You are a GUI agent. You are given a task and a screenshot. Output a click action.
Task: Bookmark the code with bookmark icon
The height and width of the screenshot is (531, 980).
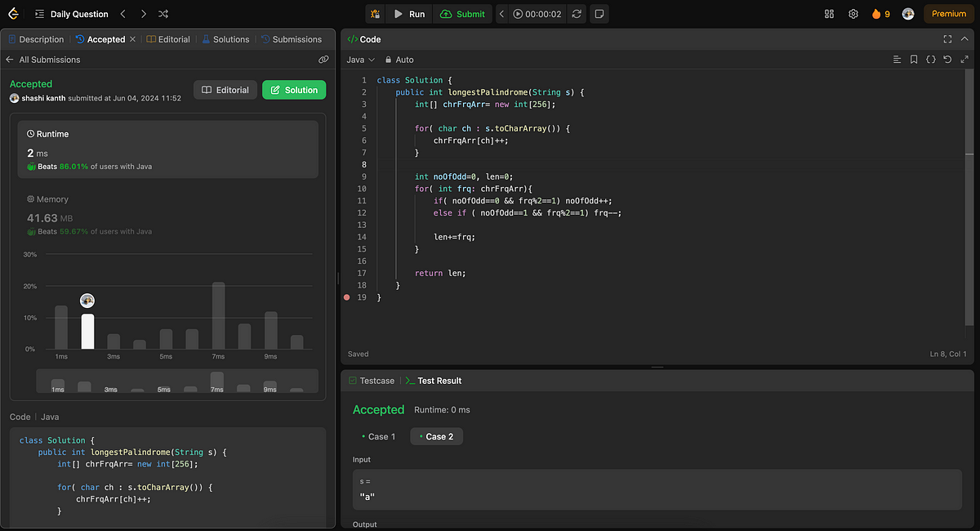pos(914,60)
